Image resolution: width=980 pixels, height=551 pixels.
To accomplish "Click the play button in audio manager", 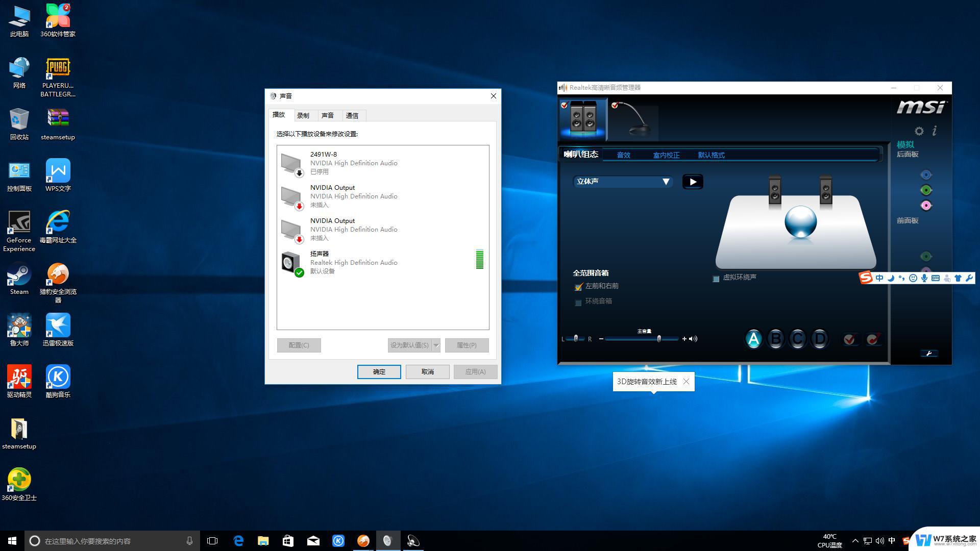I will pyautogui.click(x=693, y=181).
